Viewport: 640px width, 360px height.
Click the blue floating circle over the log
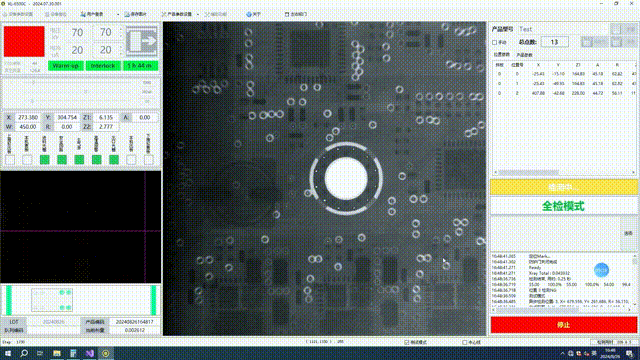(601, 270)
